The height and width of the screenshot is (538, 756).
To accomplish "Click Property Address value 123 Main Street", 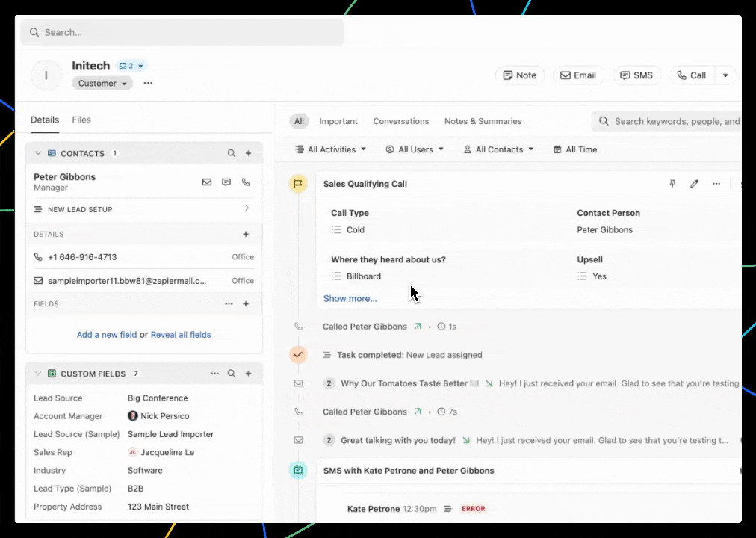I will tap(158, 507).
